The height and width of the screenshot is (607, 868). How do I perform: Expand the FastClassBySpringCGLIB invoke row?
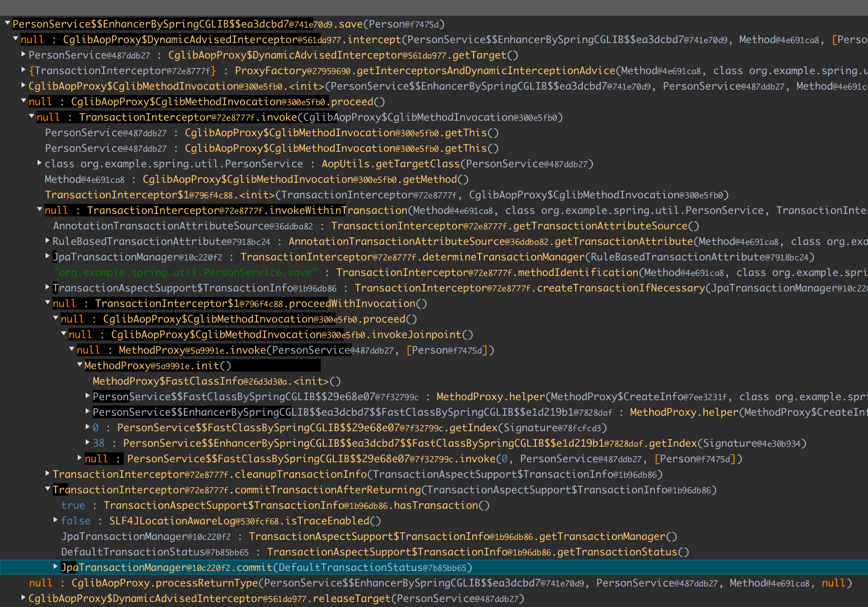coord(80,457)
